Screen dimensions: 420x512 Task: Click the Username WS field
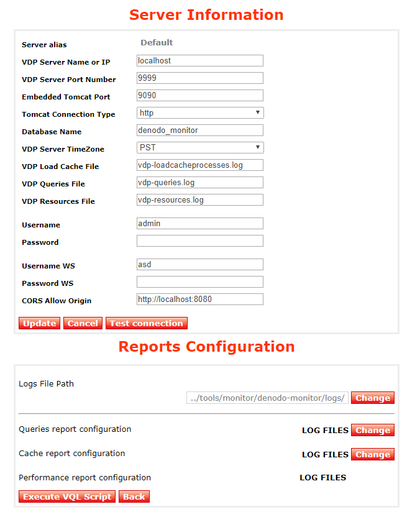pos(200,265)
